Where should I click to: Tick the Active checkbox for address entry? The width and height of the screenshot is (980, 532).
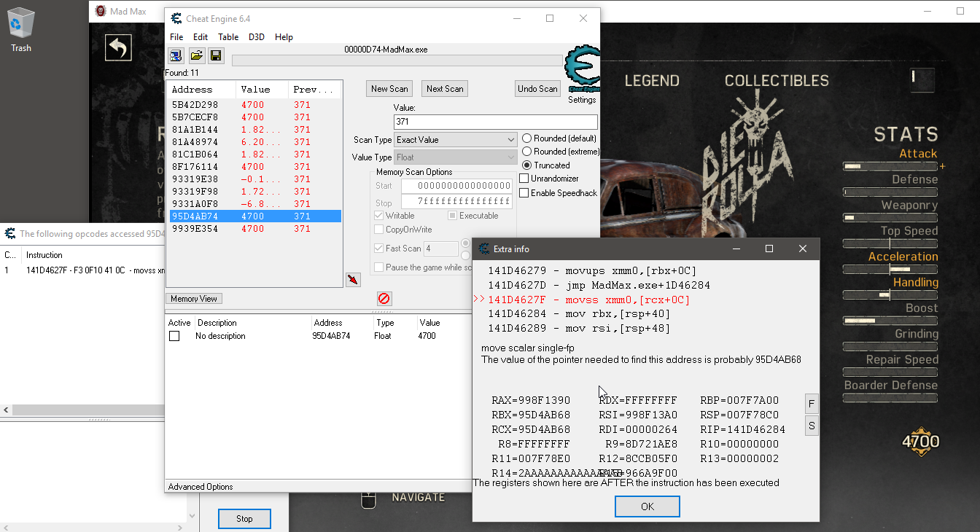coord(174,336)
